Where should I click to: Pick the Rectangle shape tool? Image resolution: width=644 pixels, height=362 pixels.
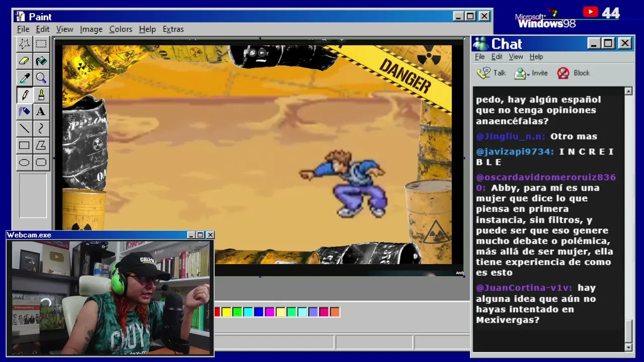click(x=24, y=146)
